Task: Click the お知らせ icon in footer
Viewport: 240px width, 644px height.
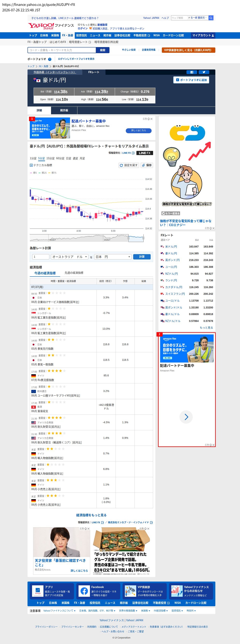Action: pos(177,591)
